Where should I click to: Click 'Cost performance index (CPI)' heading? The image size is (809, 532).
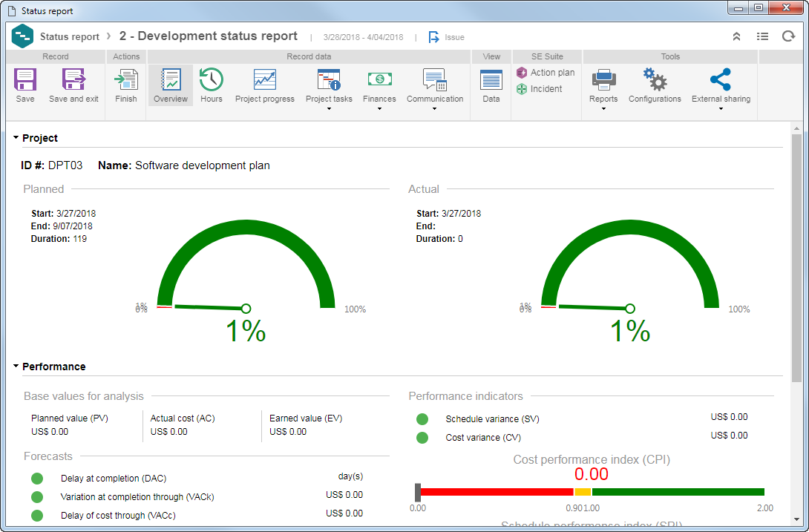592,460
